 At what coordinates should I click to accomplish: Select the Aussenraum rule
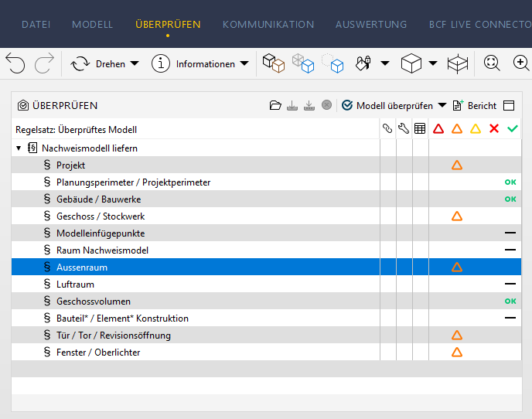click(x=266, y=267)
